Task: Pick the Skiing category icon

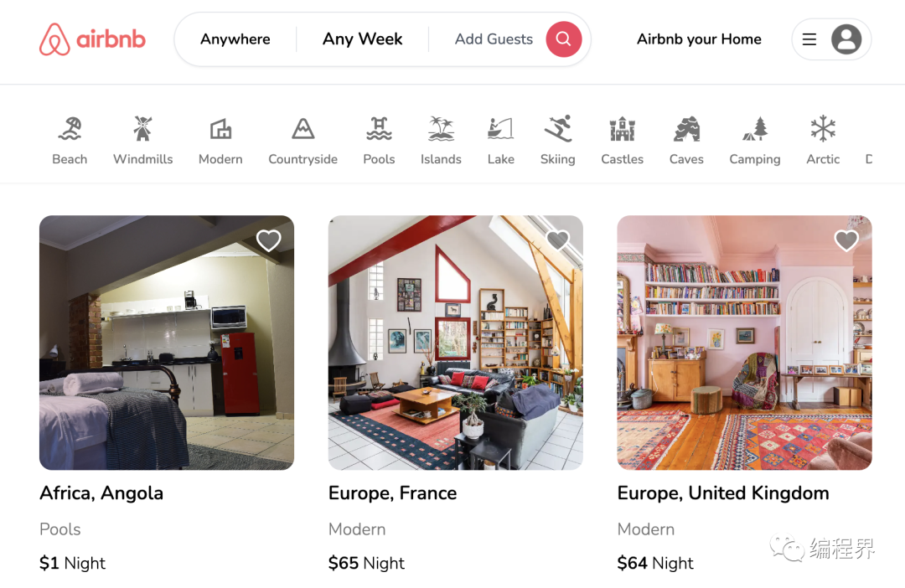Action: point(557,129)
